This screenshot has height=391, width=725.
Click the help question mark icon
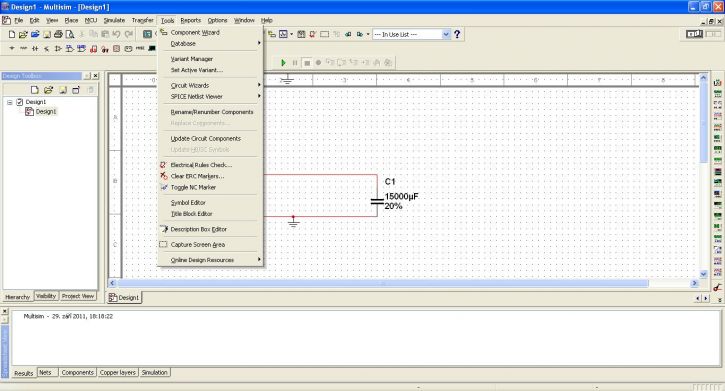point(457,34)
